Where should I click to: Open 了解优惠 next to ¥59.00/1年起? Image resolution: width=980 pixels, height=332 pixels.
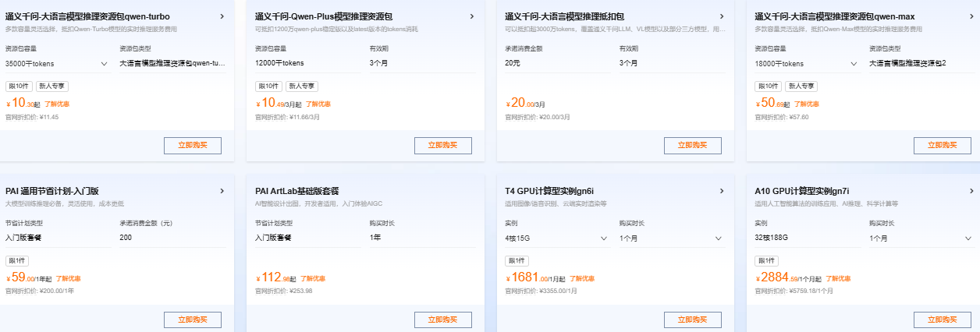point(68,278)
